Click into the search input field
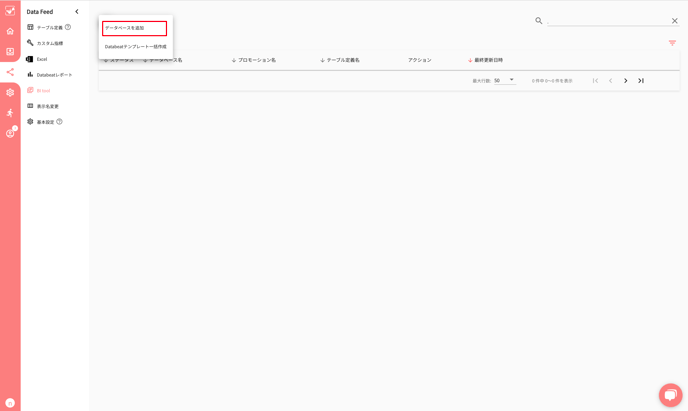The image size is (688, 411). point(608,21)
